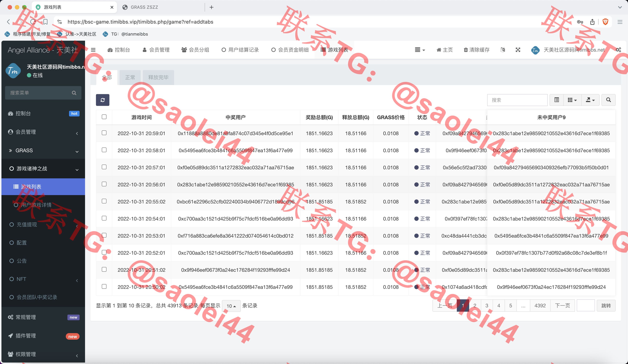Click the search magnifier button
Screen dimensions: 628x364
(x=608, y=100)
